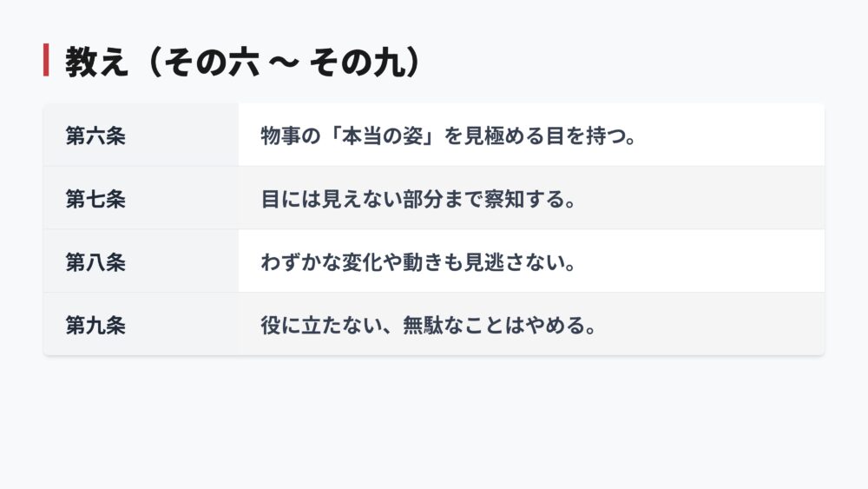Image resolution: width=868 pixels, height=489 pixels.
Task: Click その九 in the title
Action: coord(345,63)
